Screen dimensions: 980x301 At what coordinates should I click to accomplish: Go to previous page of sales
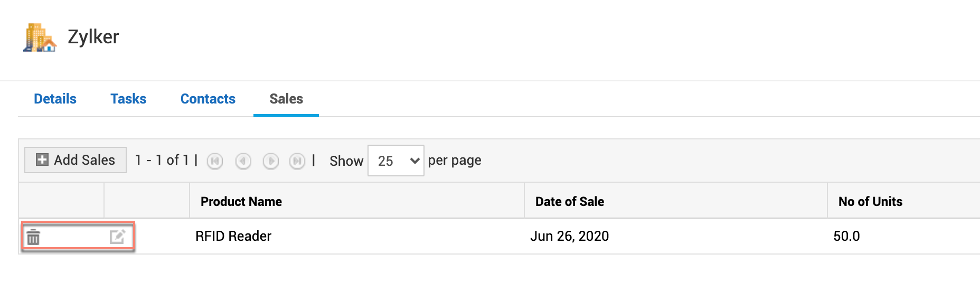(x=243, y=161)
